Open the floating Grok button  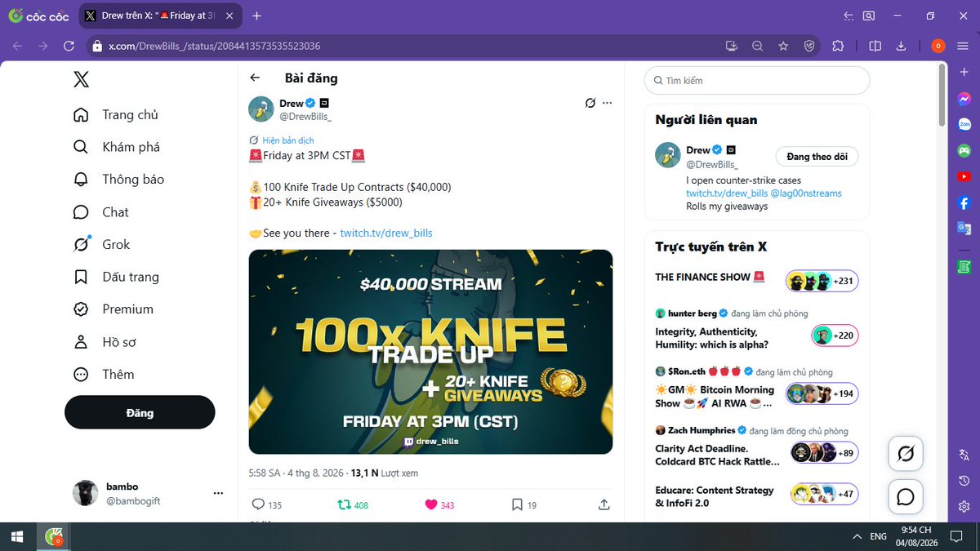click(905, 454)
